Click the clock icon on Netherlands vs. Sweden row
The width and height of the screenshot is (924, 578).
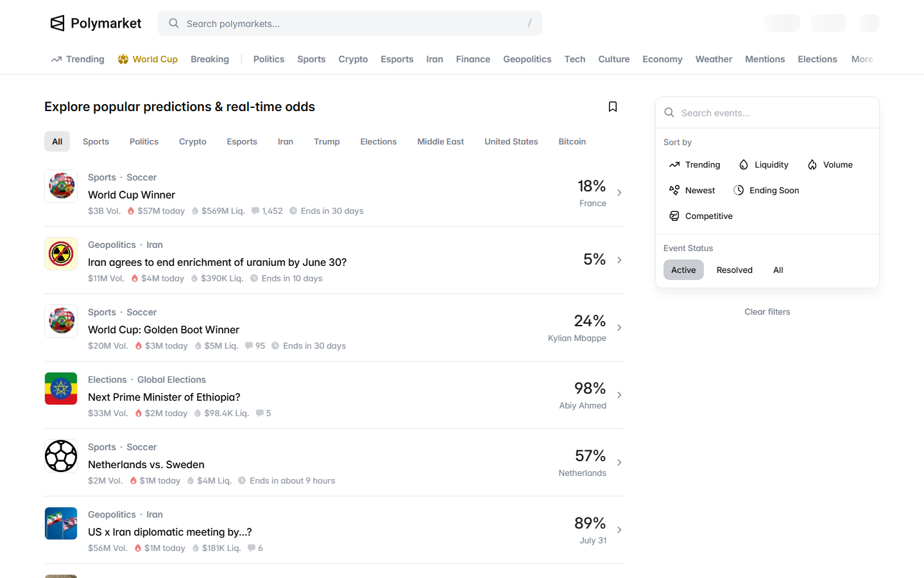(242, 480)
